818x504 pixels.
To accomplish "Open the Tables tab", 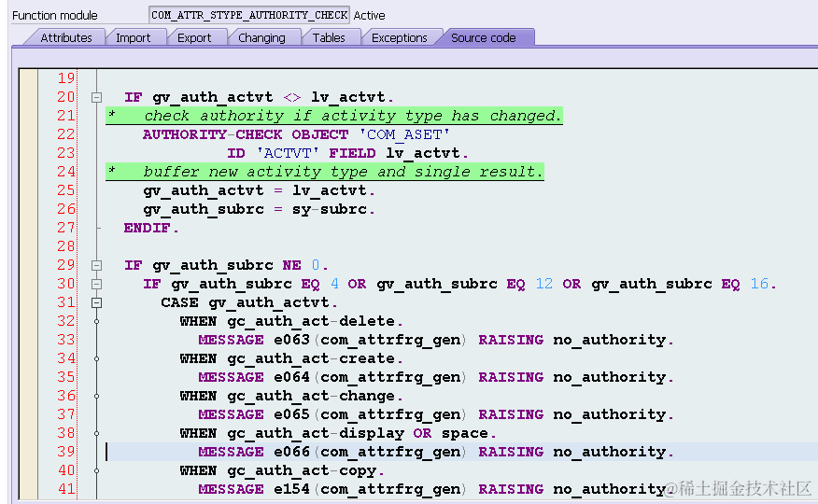I will point(329,37).
